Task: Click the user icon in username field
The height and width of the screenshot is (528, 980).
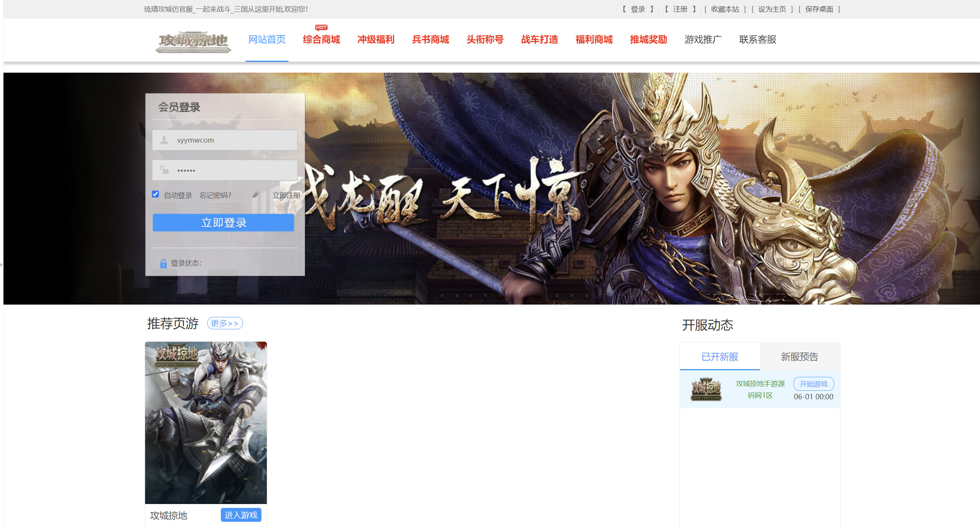Action: 164,140
